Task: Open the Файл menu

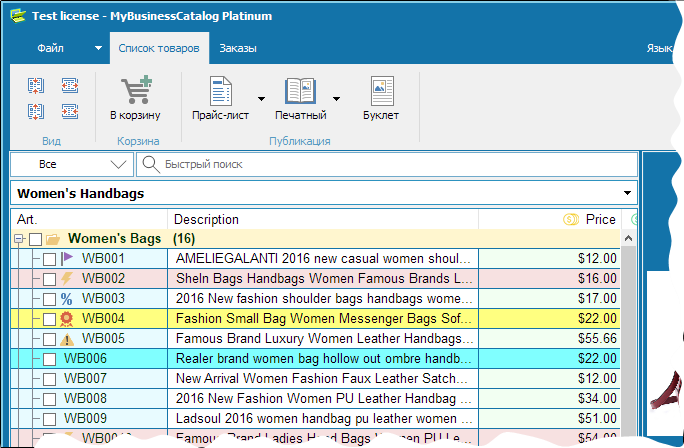Action: 51,48
